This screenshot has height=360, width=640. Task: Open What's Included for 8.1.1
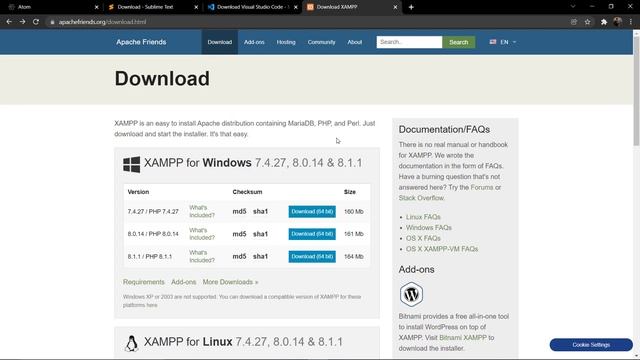(202, 256)
